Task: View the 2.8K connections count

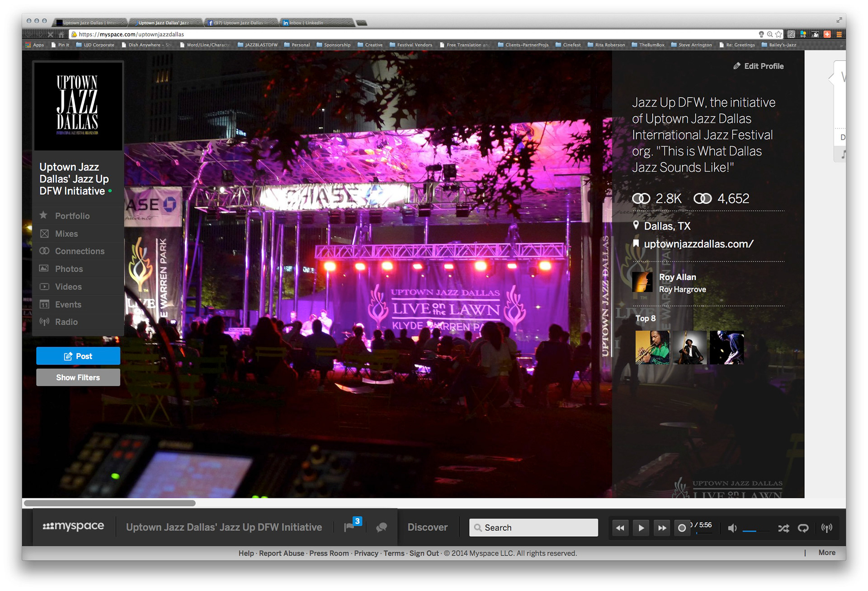Action: (656, 198)
